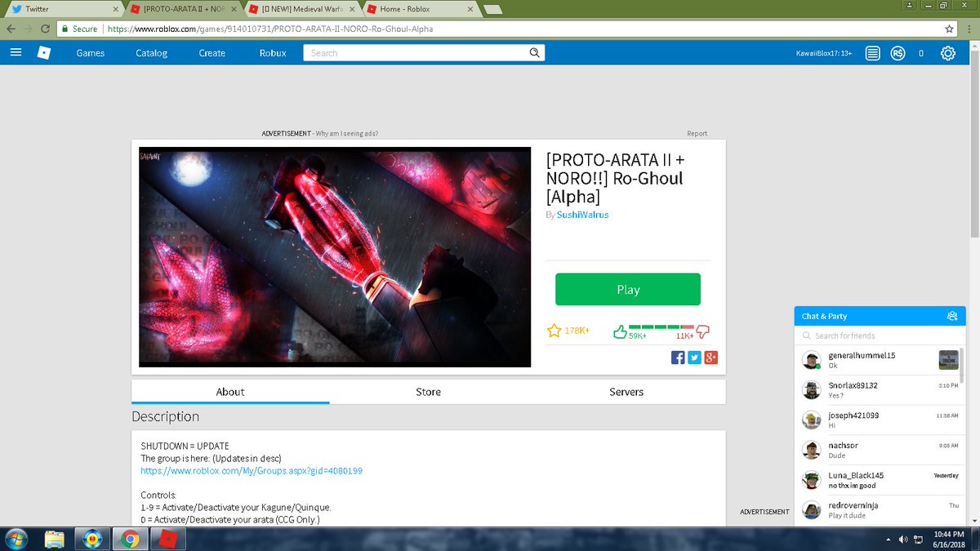Click the Roblox search input field
The width and height of the screenshot is (980, 551).
[416, 53]
